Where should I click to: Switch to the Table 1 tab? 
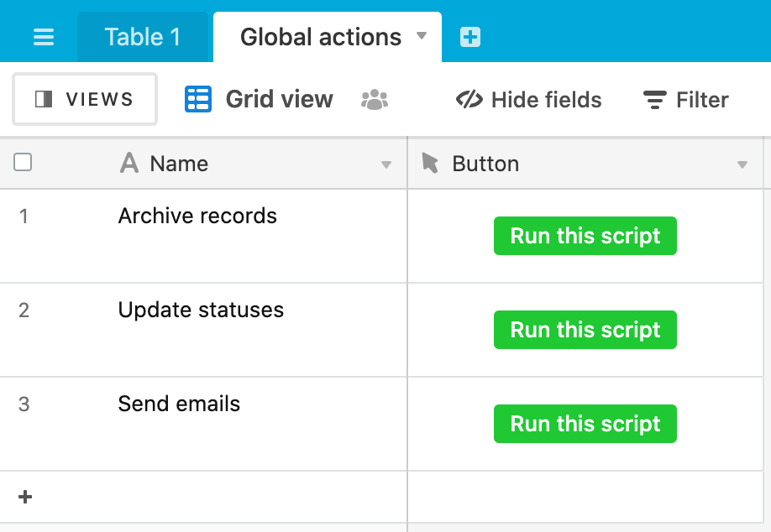tap(143, 37)
